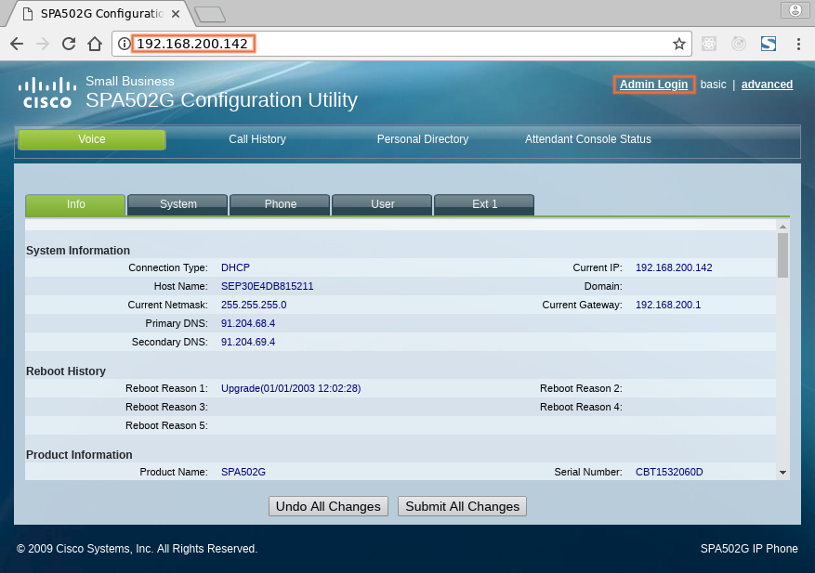Click Current IP value 192.168.200.142
The height and width of the screenshot is (573, 815).
[674, 268]
